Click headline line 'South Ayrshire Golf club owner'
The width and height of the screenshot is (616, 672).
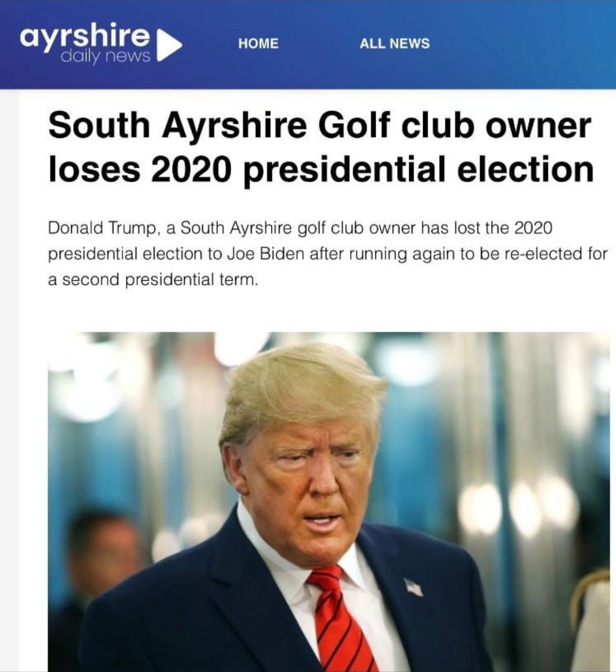(x=320, y=125)
